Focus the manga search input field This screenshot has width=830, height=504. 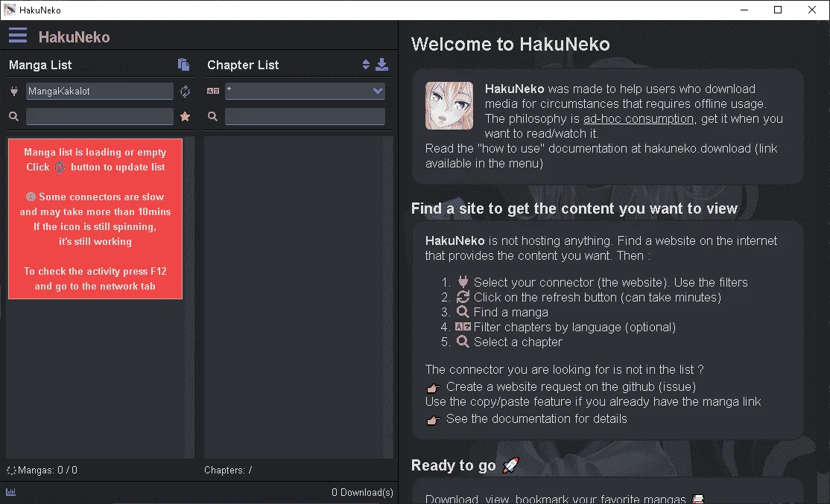click(x=100, y=116)
